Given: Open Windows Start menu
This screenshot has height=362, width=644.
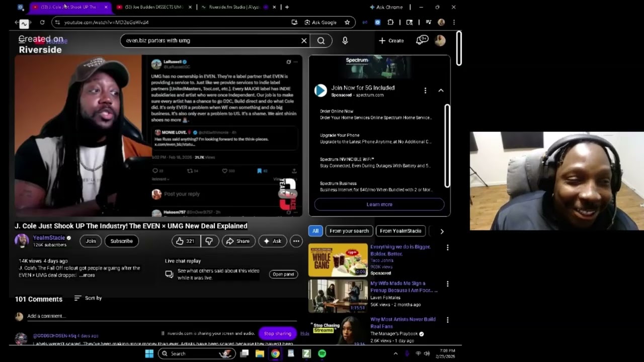Looking at the screenshot, I should (149, 353).
